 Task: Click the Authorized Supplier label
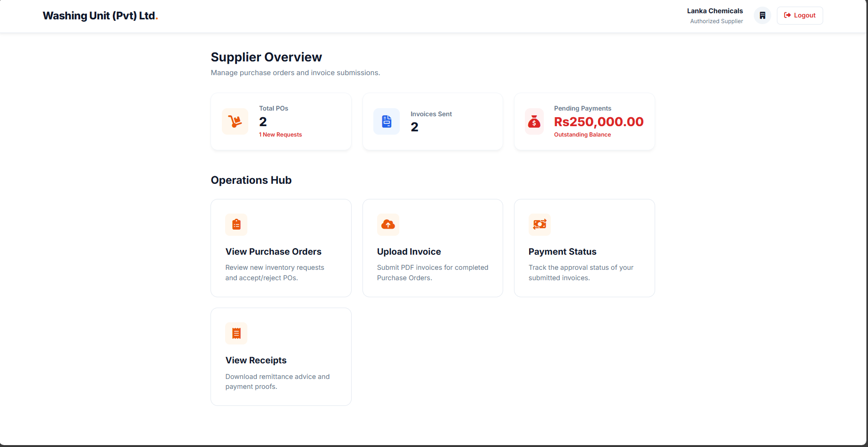tap(716, 21)
